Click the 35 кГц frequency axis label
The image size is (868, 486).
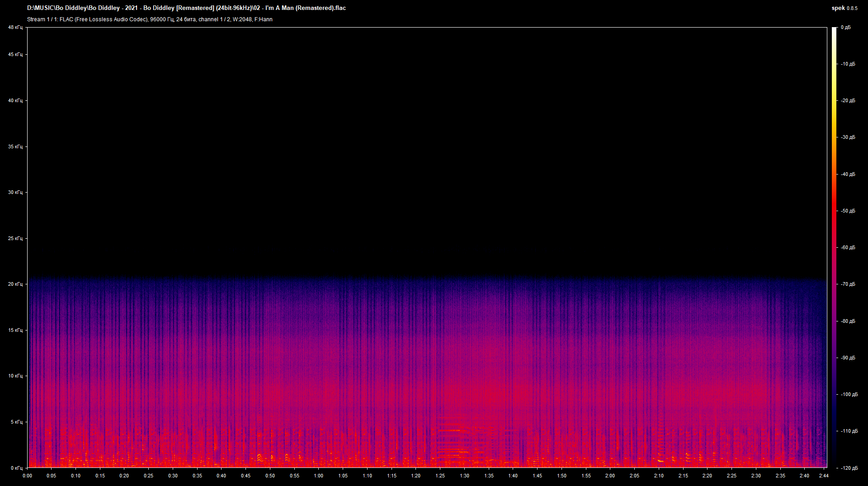15,147
